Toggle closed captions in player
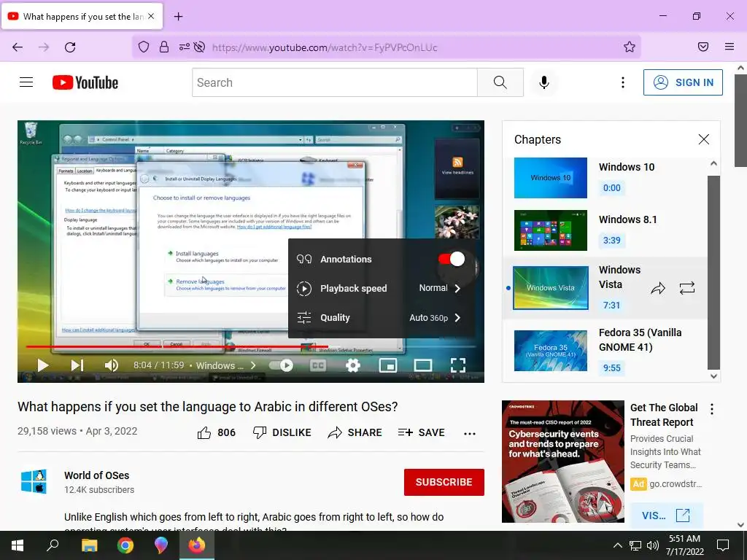Image resolution: width=747 pixels, height=560 pixels. pos(318,365)
